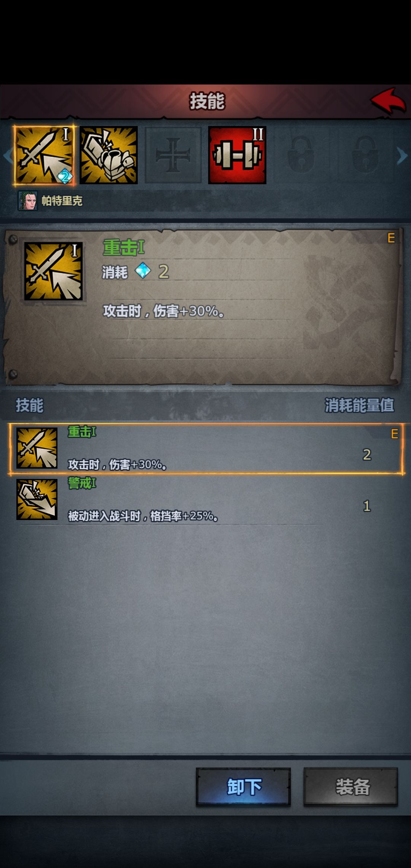The height and width of the screenshot is (868, 411).
Task: Select the 警戒I skill row
Action: click(x=206, y=500)
